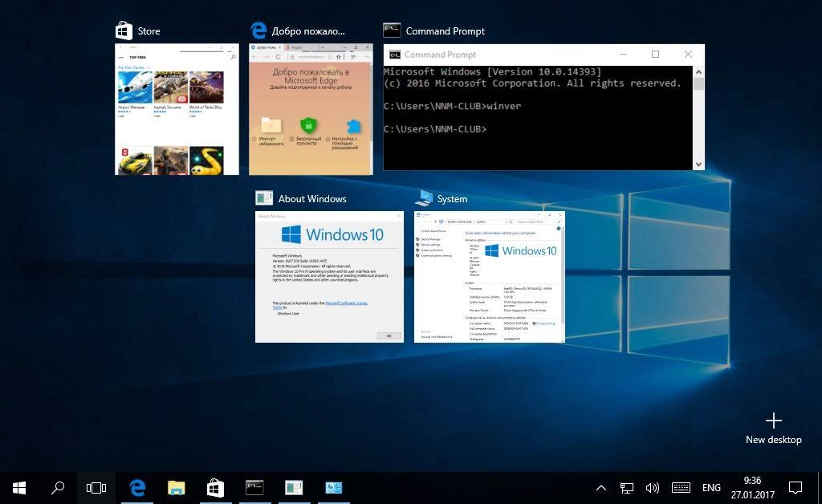Screen dimensions: 822x504
Task: Select the About Windows taskbar icon
Action: 294,488
